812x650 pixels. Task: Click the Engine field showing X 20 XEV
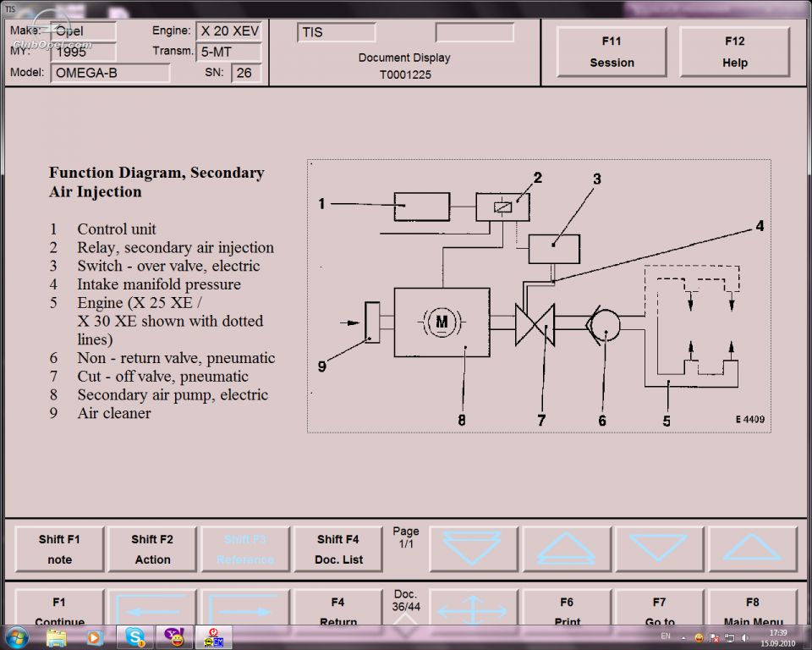click(x=229, y=31)
